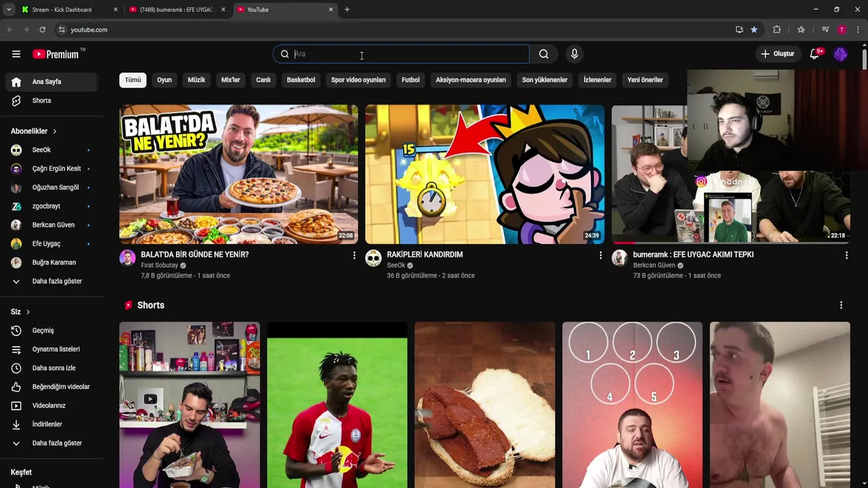Select the Müzik filter chip

pyautogui.click(x=197, y=80)
